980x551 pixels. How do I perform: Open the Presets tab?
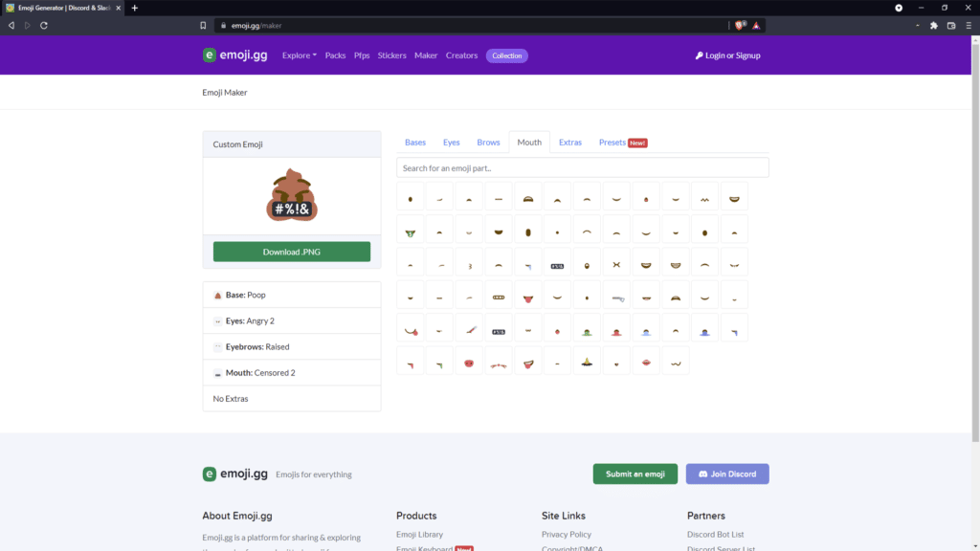pos(622,143)
